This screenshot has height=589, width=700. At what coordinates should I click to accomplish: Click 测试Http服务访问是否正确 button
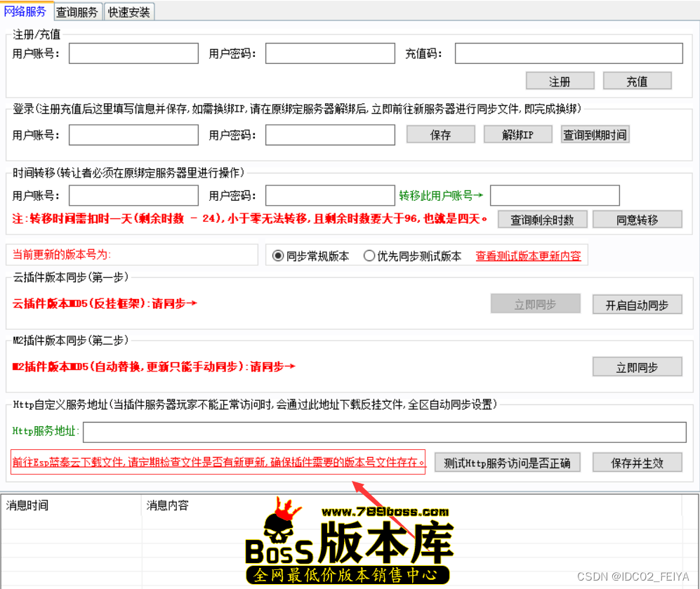507,463
